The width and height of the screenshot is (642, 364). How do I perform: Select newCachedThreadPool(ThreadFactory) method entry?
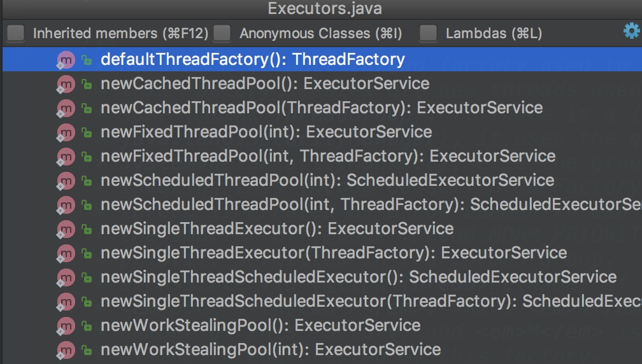coord(322,108)
